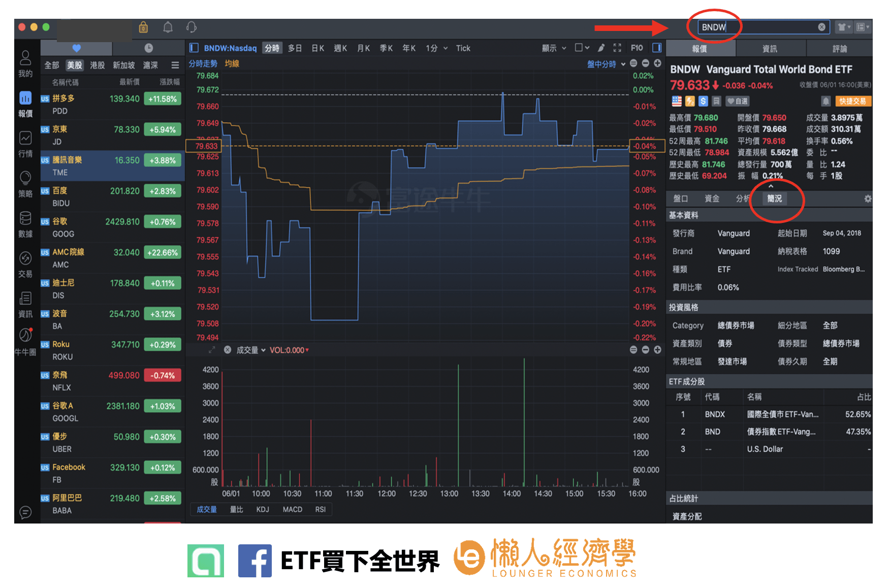Open the 策略 strategy lightbulb icon

25,184
